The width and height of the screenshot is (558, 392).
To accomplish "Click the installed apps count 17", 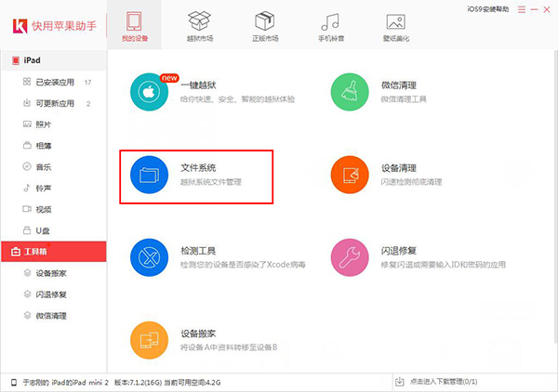I will 87,83.
